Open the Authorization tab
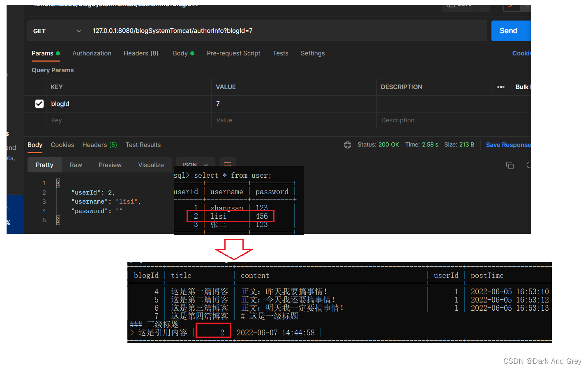The width and height of the screenshot is (588, 369). point(92,53)
